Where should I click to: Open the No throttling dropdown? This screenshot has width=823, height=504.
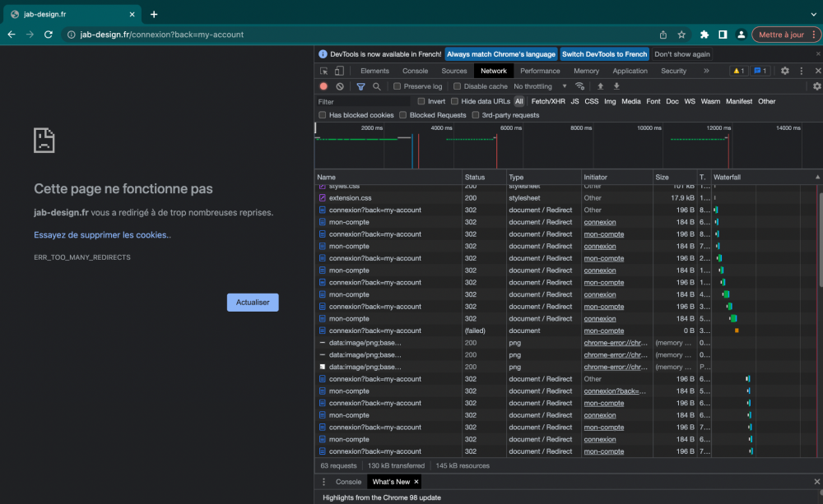click(540, 86)
